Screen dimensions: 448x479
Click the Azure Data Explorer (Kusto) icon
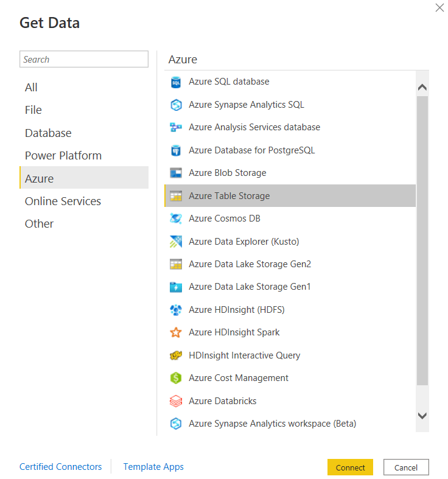176,242
